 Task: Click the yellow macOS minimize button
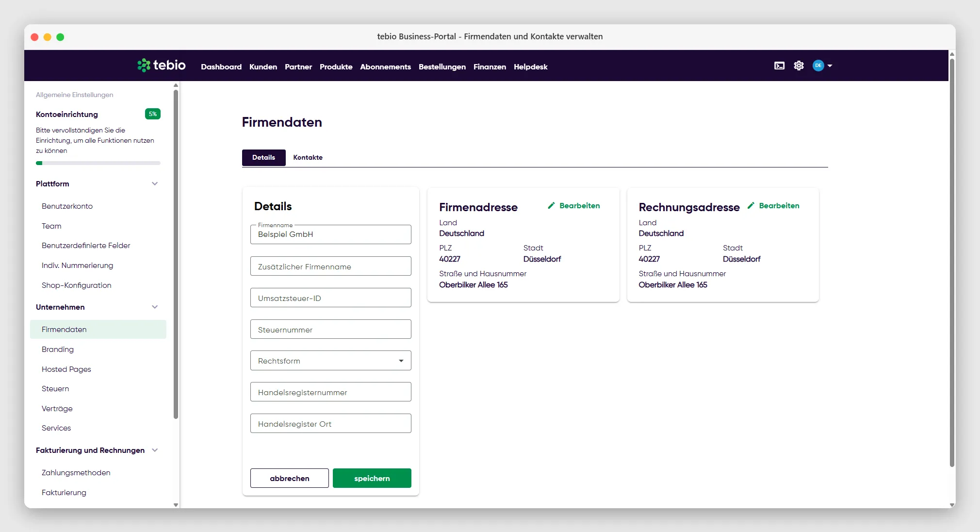click(48, 37)
